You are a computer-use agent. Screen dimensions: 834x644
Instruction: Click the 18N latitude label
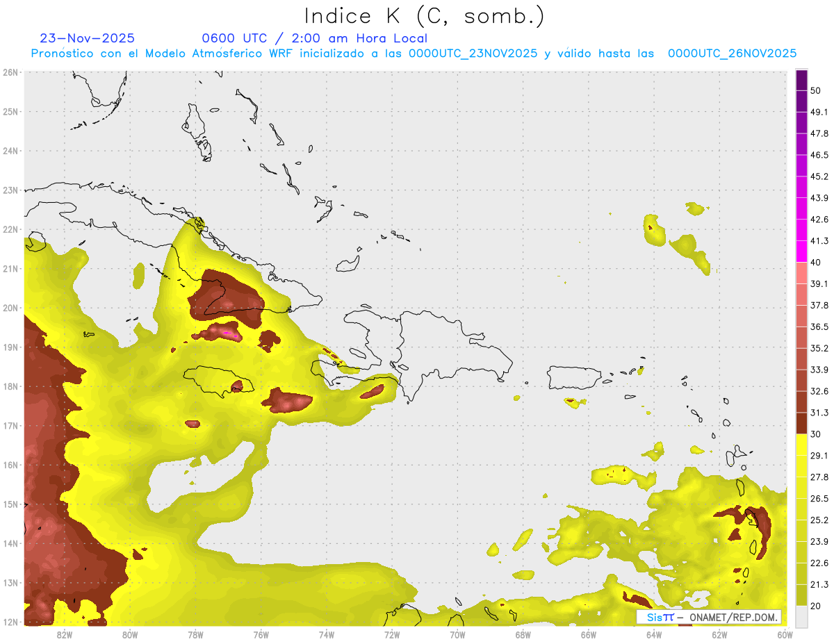[x=10, y=386]
